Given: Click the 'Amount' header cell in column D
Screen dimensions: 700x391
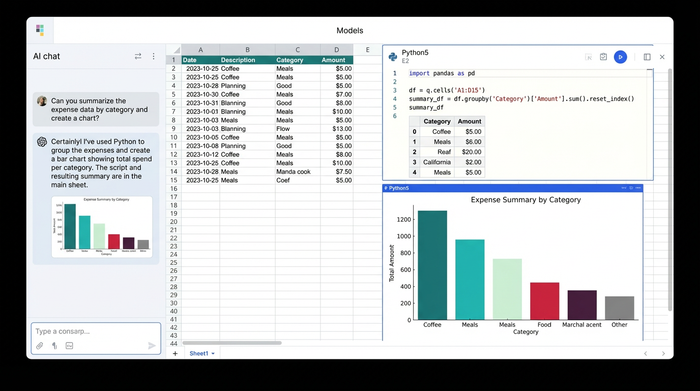Looking at the screenshot, I should (x=337, y=60).
